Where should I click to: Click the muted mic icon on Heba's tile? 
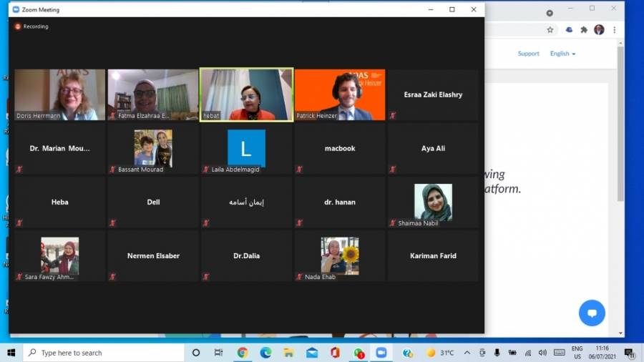point(19,223)
